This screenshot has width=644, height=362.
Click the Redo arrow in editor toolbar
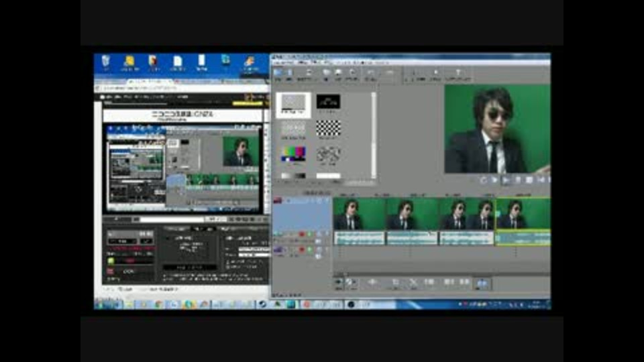tap(389, 73)
